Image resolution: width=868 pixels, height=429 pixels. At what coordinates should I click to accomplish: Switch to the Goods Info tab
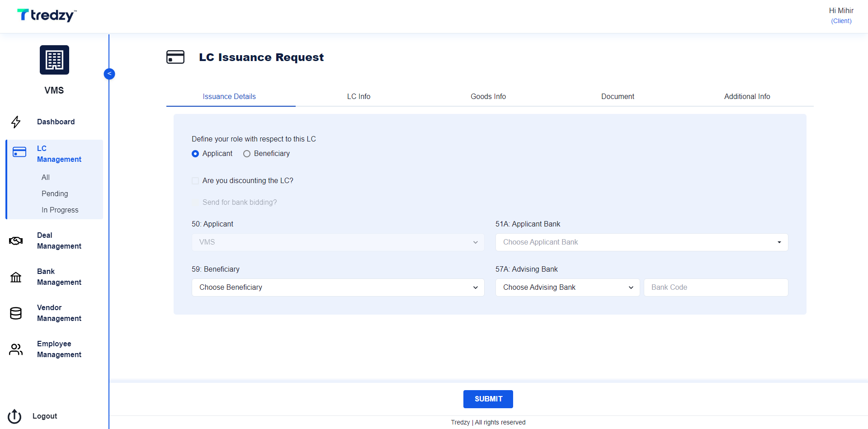[488, 97]
